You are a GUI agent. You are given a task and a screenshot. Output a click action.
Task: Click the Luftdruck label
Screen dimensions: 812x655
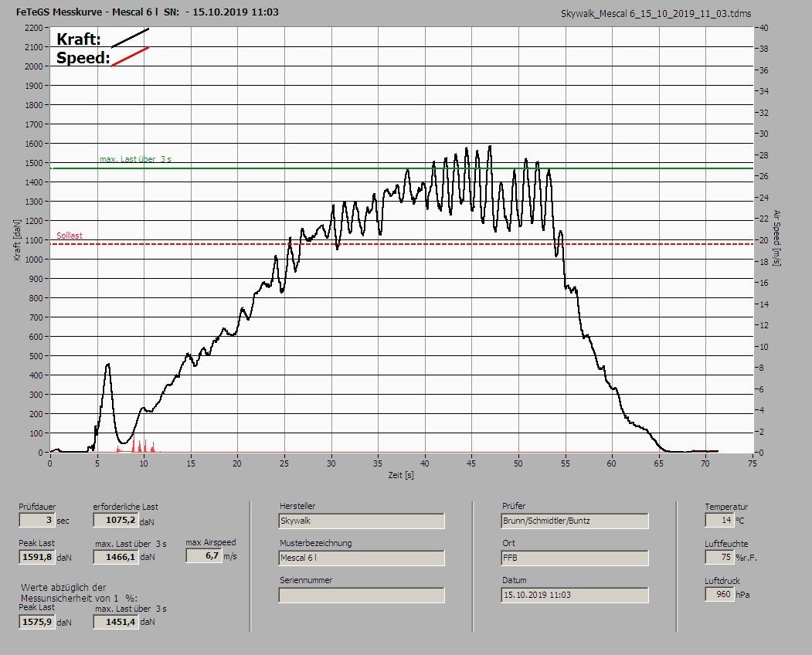(x=722, y=581)
